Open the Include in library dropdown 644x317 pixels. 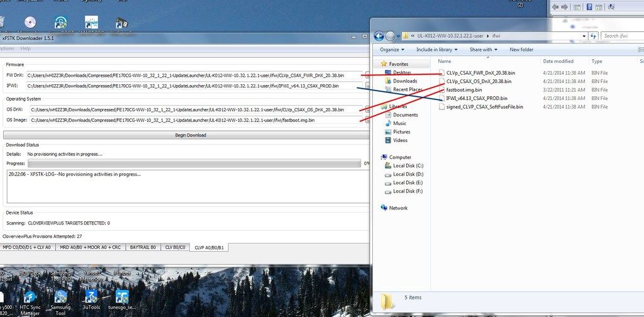438,50
